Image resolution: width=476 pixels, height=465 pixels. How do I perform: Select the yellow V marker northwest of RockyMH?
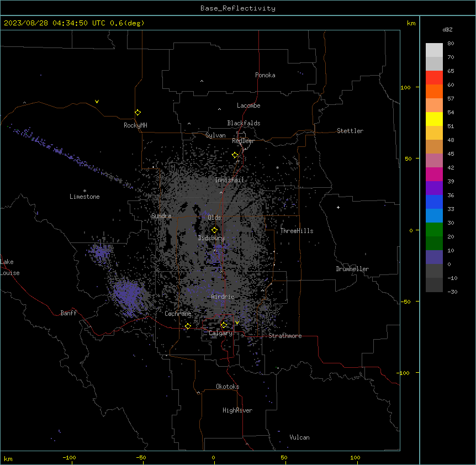point(97,102)
